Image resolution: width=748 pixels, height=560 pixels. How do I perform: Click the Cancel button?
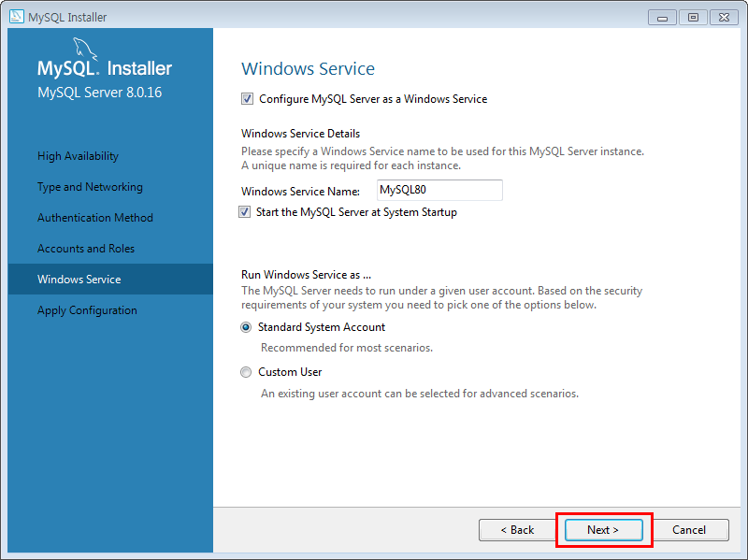(689, 530)
